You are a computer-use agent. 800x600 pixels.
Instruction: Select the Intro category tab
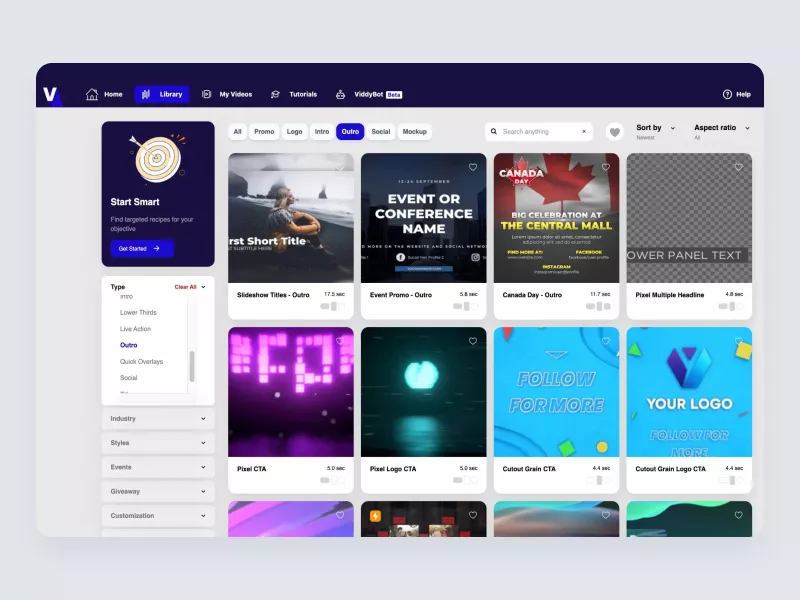pos(322,132)
